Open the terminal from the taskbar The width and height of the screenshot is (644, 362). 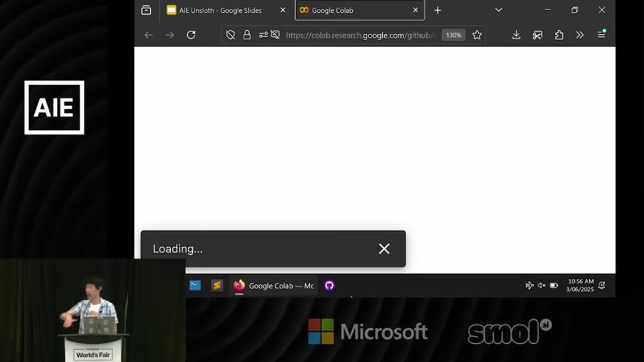pos(195,285)
